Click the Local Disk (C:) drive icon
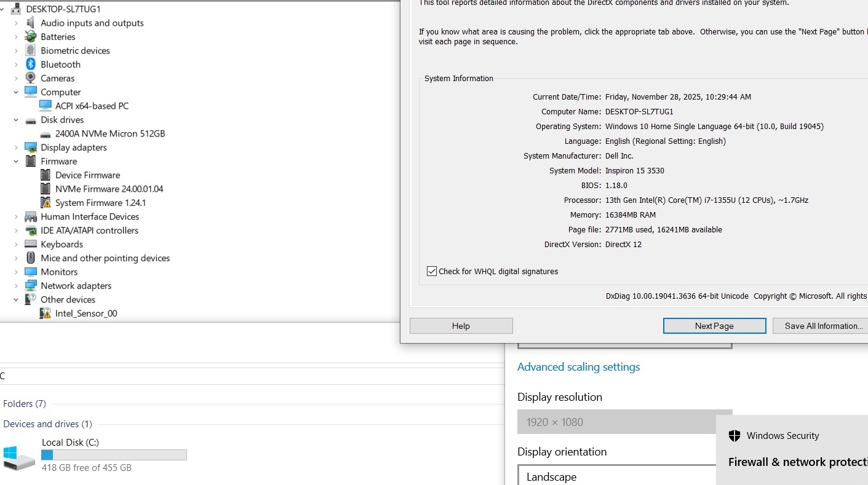The image size is (868, 485). point(18,458)
